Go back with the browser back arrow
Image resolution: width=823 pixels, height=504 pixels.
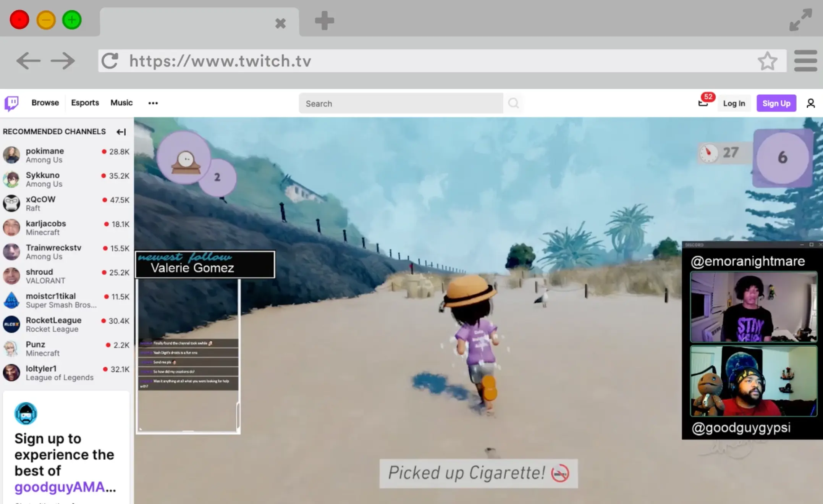(x=28, y=61)
